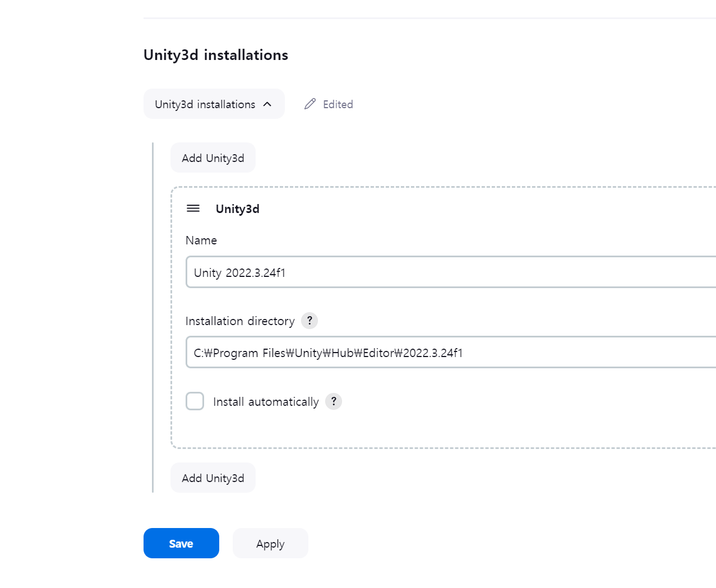Apply the configuration changes
This screenshot has width=716, height=588.
tap(270, 543)
